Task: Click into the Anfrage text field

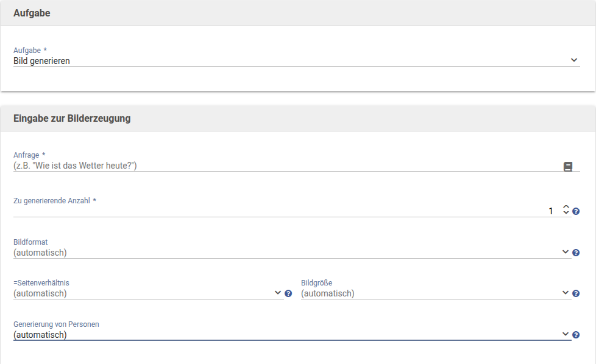Action: pyautogui.click(x=286, y=166)
